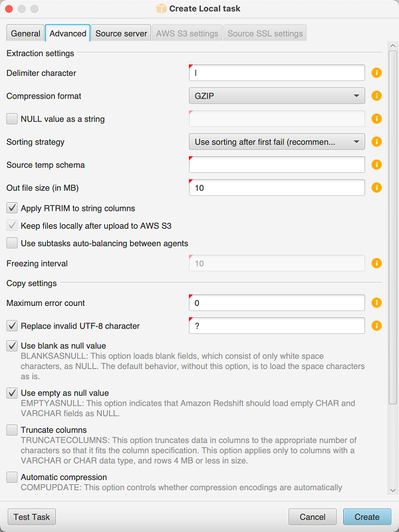
Task: Click Create to save the task
Action: [366, 517]
